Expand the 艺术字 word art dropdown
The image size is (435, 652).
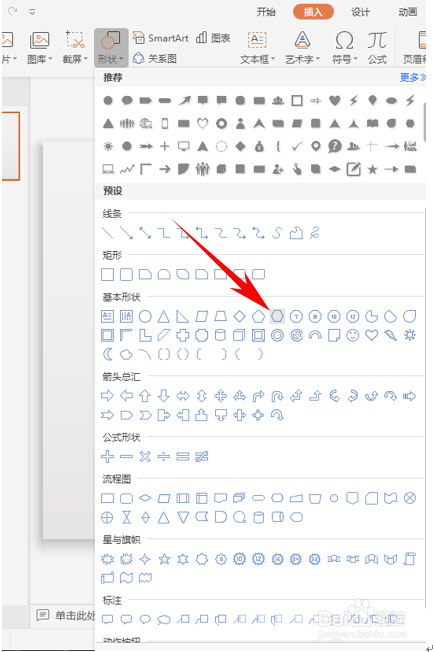[302, 48]
